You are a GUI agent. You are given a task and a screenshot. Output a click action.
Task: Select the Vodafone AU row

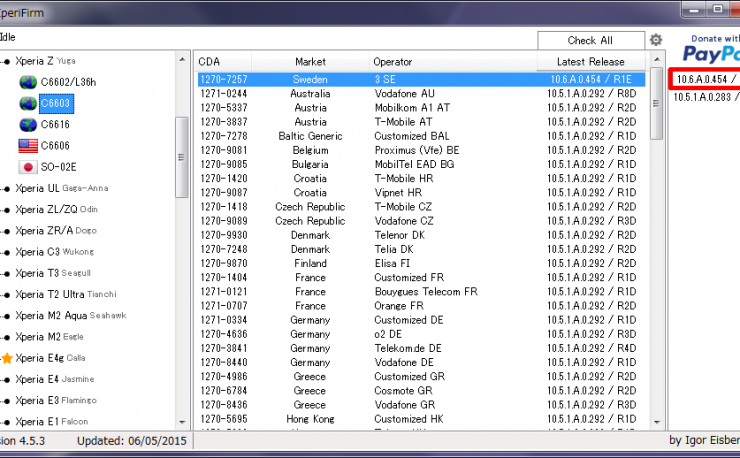pyautogui.click(x=421, y=93)
